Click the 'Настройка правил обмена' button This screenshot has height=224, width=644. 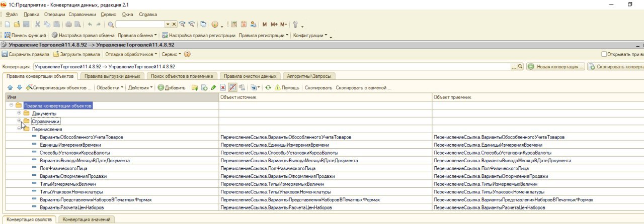(83, 36)
